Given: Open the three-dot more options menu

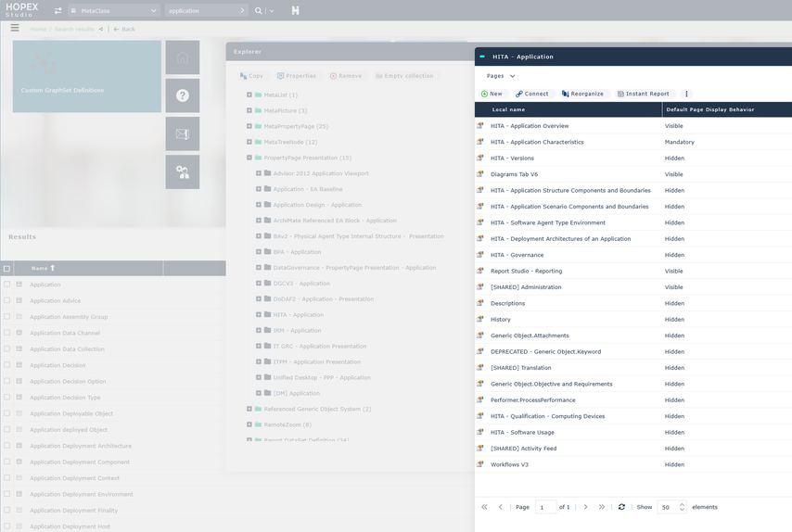Looking at the screenshot, I should [x=686, y=94].
